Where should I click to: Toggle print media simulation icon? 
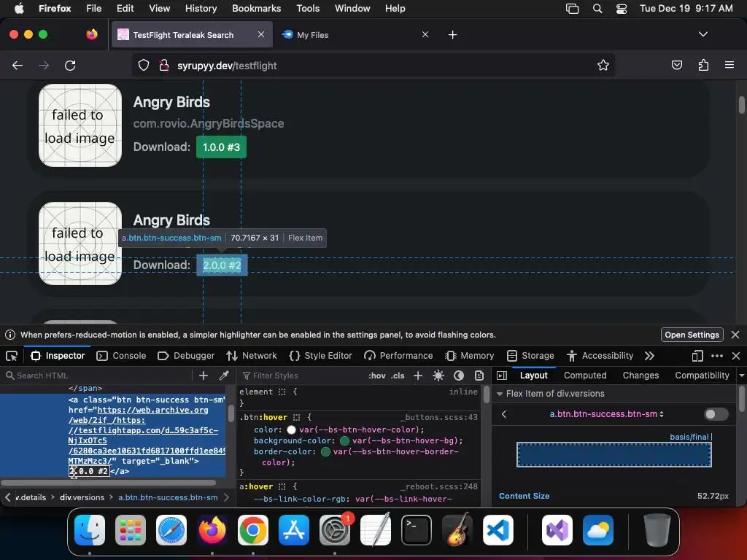click(479, 376)
